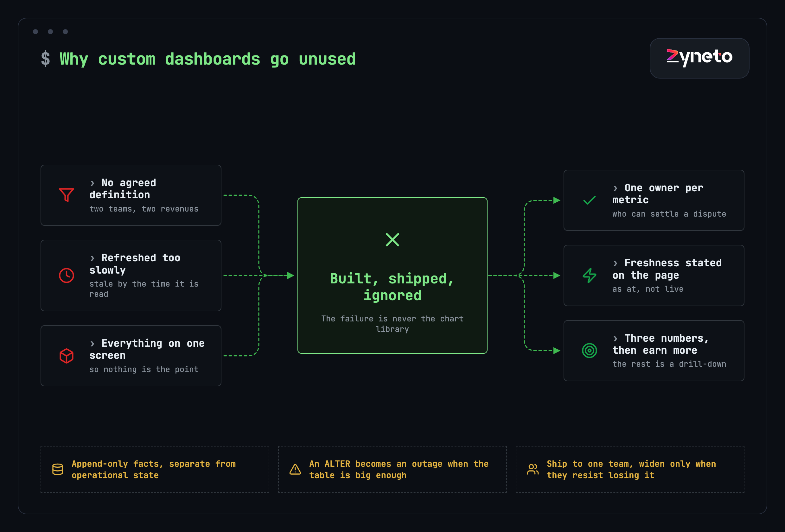
Task: Click the text The failure is never the chart library
Action: coord(392,324)
